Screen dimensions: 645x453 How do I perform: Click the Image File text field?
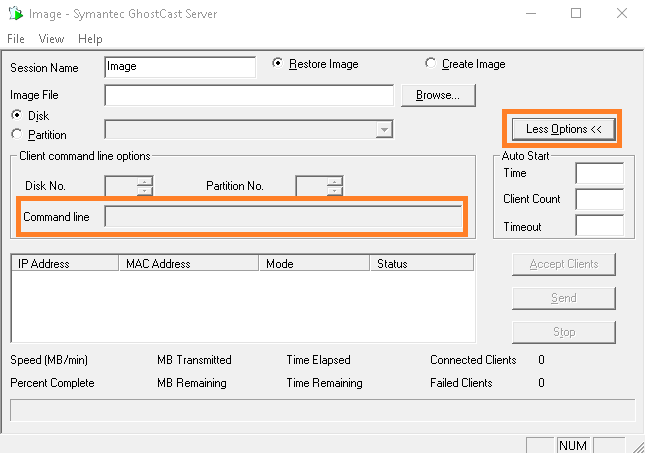pyautogui.click(x=249, y=95)
